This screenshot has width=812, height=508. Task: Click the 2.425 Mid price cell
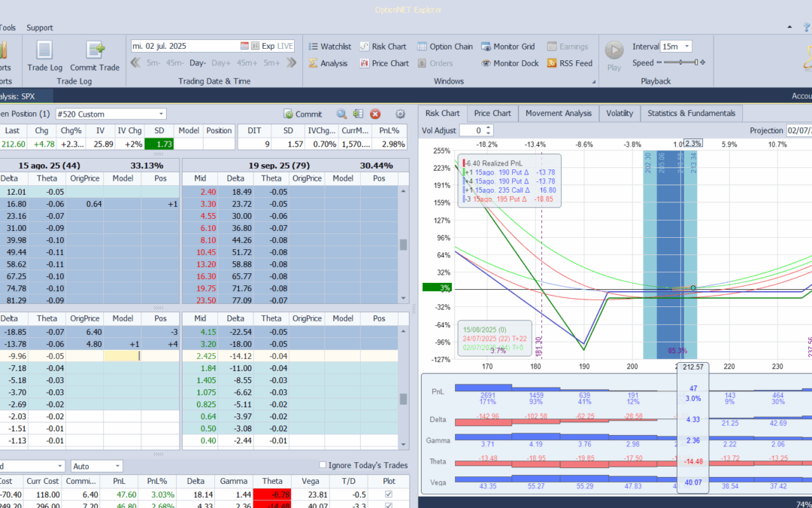pos(200,356)
